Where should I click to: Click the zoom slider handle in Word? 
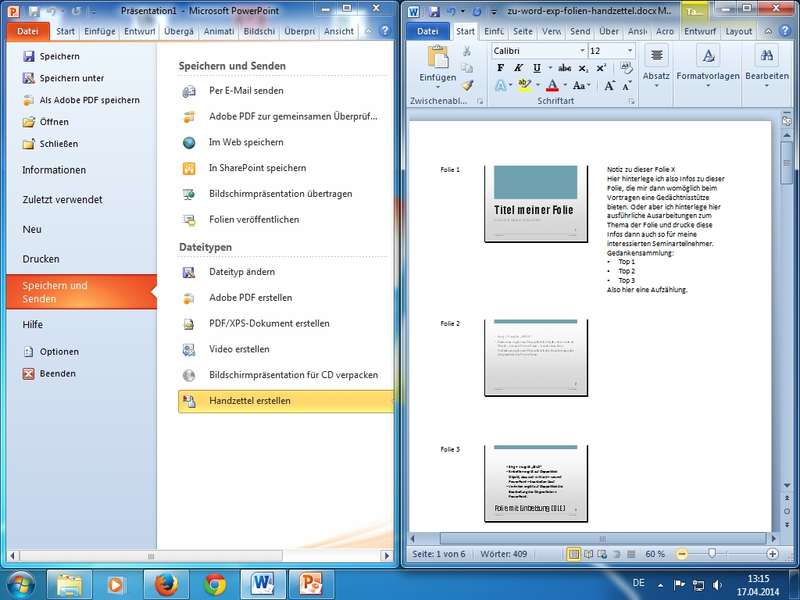click(x=711, y=554)
